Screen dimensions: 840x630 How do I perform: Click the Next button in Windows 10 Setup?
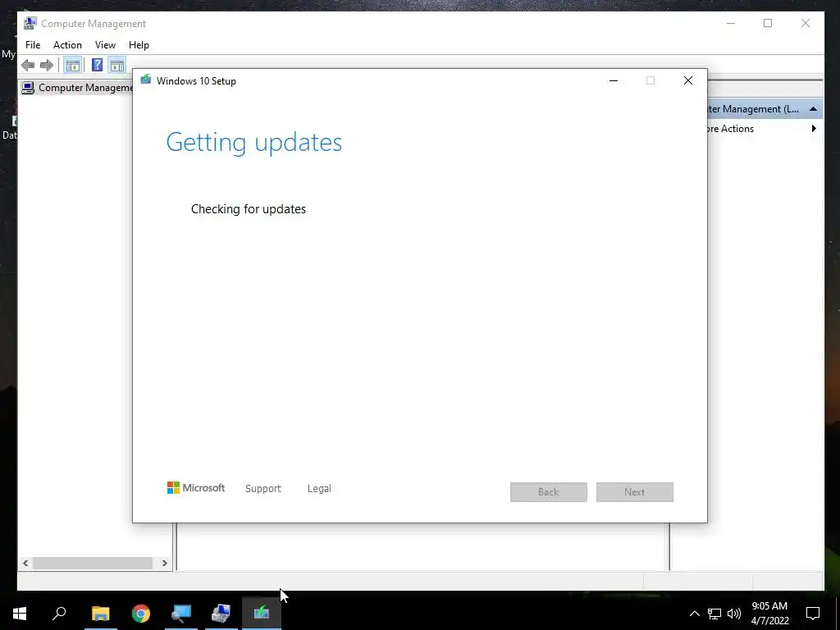(x=634, y=492)
